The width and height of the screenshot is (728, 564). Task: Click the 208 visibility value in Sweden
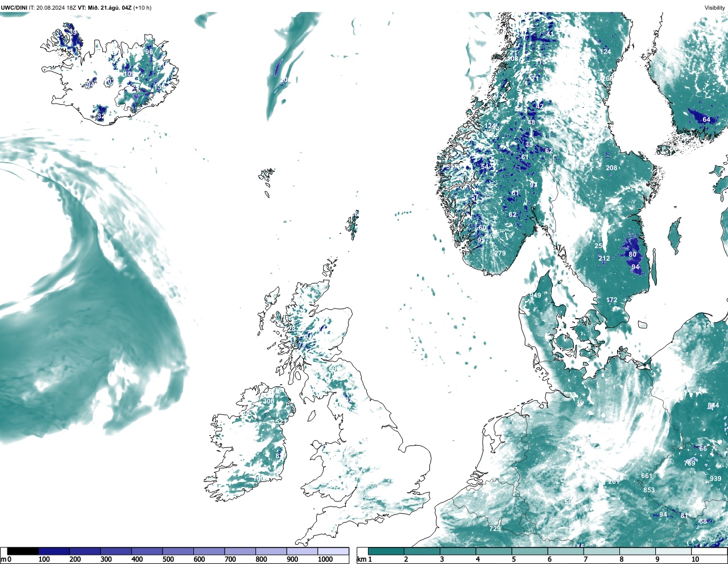[611, 168]
